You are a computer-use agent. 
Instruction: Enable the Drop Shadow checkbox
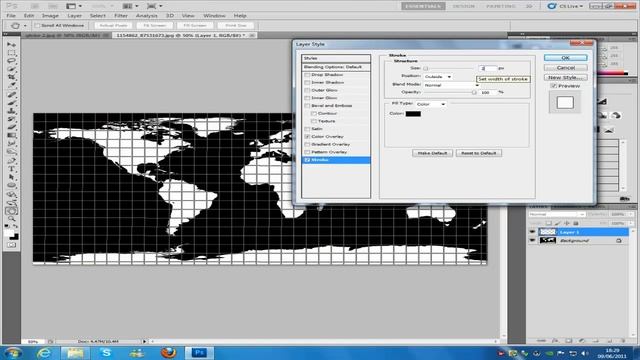coord(307,75)
